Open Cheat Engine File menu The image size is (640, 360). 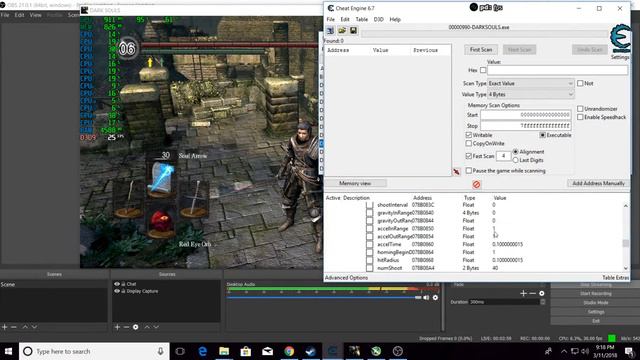point(331,19)
